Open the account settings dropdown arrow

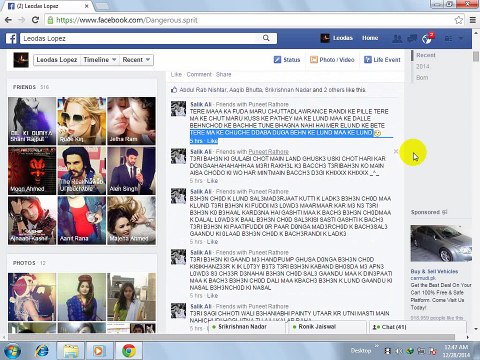pyautogui.click(x=461, y=39)
